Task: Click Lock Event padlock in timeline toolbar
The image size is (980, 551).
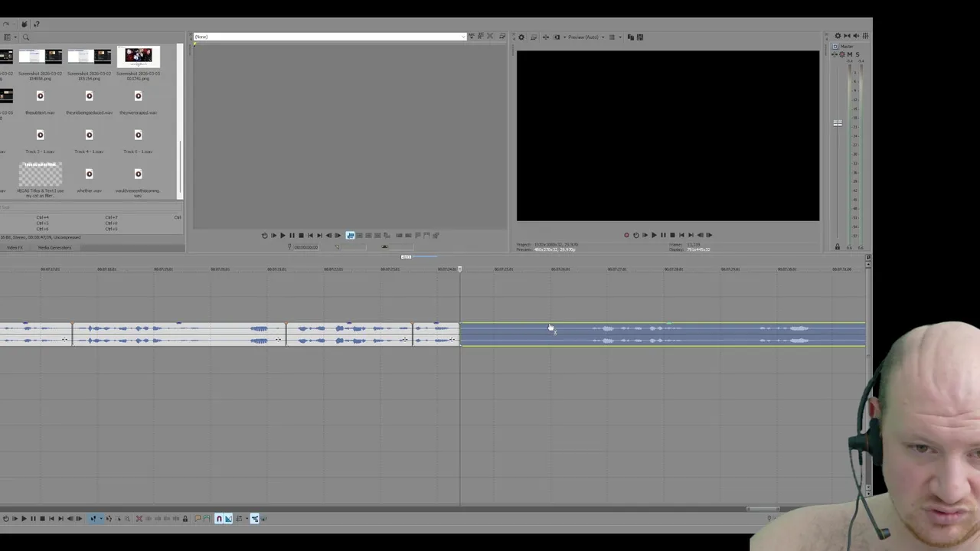Action: [185, 518]
